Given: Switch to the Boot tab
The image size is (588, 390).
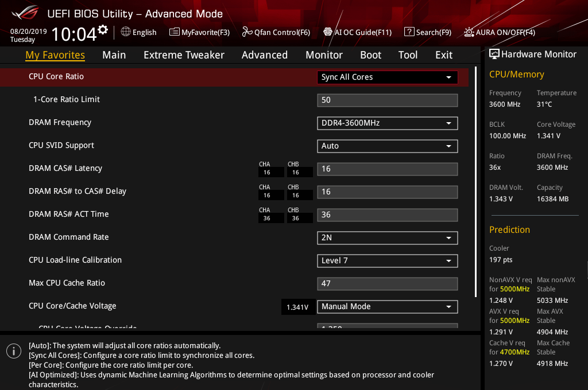Looking at the screenshot, I should pos(370,55).
